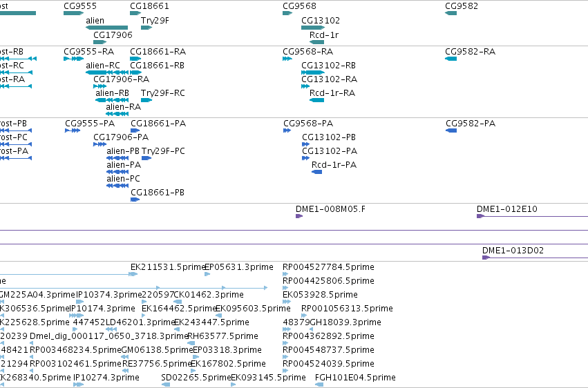The width and height of the screenshot is (588, 388).
Task: Click the CG9568 gene label
Action: [x=299, y=6]
